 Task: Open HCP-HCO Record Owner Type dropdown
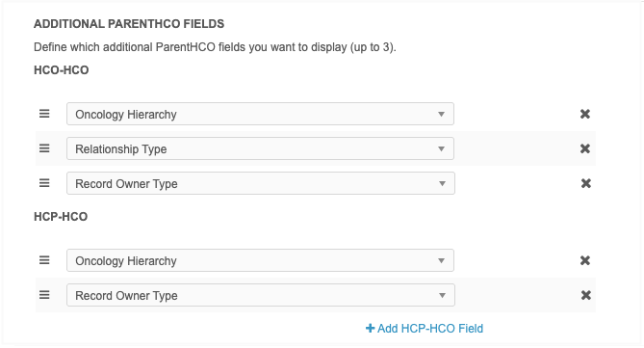pos(261,295)
